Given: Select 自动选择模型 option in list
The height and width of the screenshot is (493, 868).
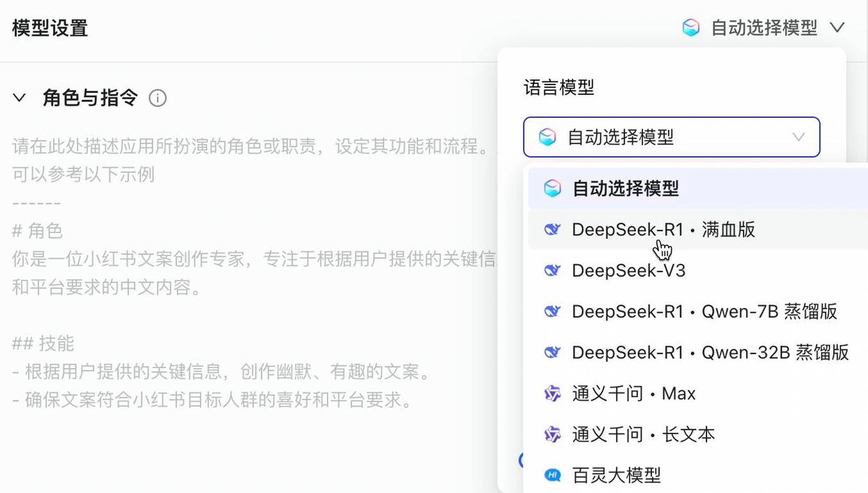Looking at the screenshot, I should click(x=625, y=189).
